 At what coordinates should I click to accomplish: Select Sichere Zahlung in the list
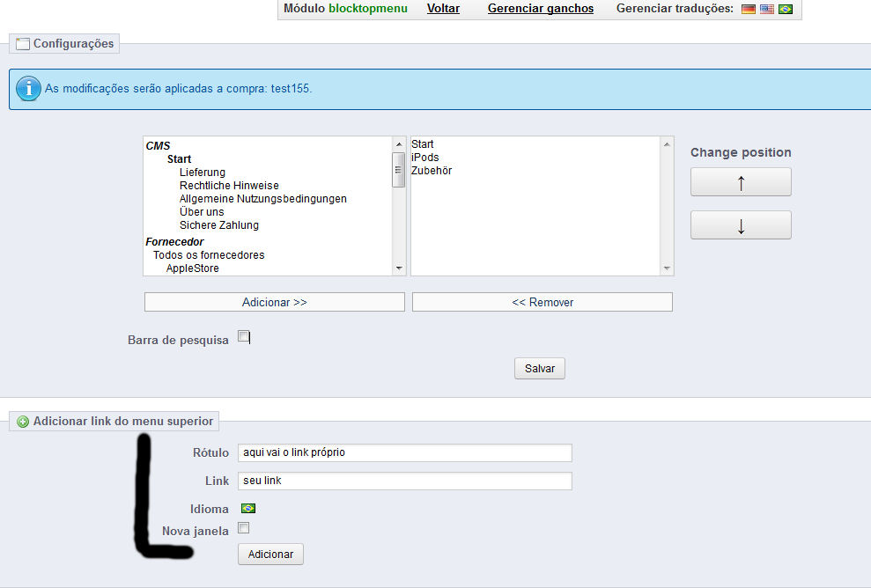[x=219, y=225]
